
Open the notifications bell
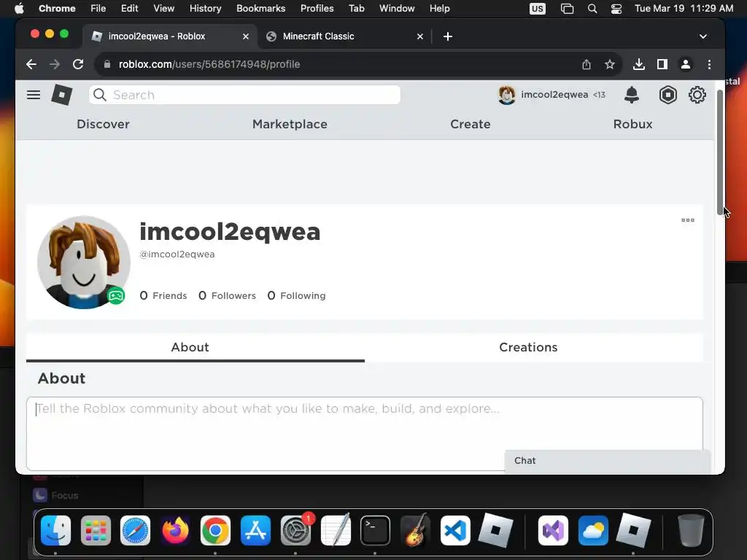click(x=631, y=95)
